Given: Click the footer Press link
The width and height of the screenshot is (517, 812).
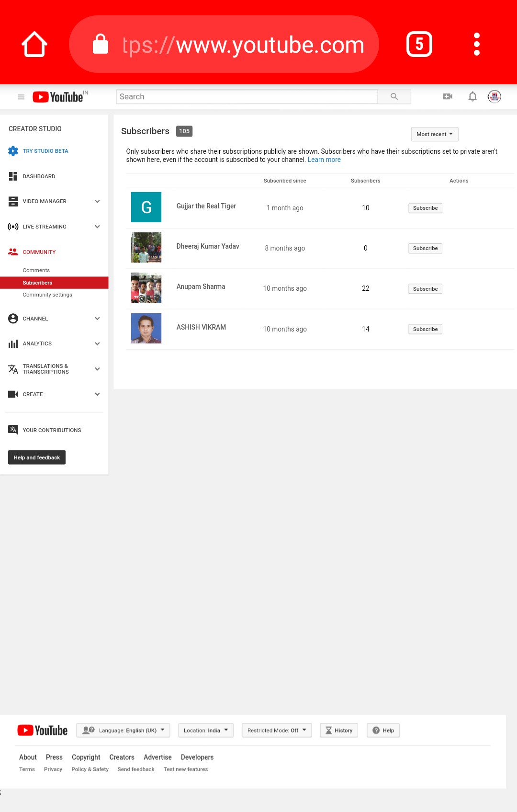Looking at the screenshot, I should (54, 757).
